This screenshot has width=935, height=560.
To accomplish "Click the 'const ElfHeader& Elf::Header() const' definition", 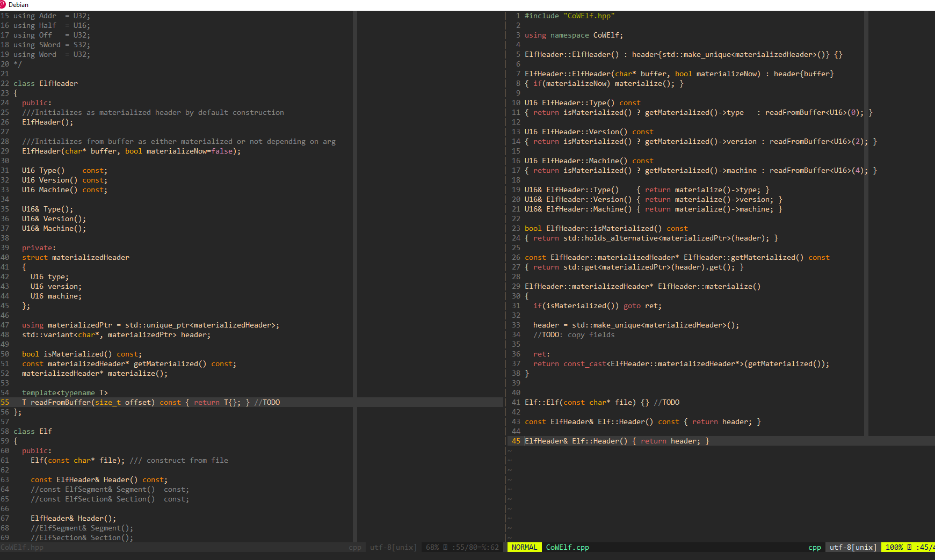I will point(643,421).
